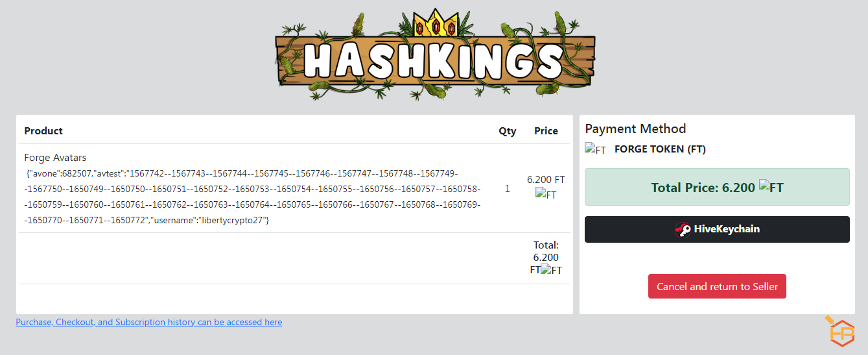Click the crown on the Hashkings logo
The image size is (868, 355).
click(x=434, y=23)
